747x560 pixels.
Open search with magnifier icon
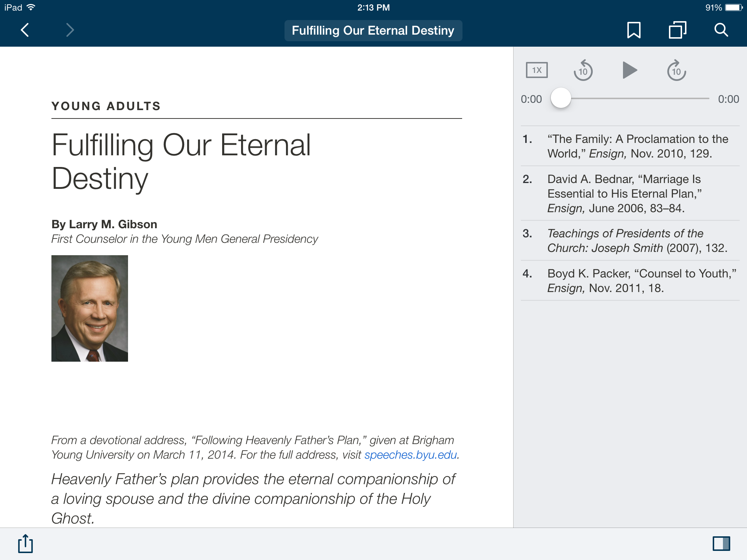(x=721, y=30)
